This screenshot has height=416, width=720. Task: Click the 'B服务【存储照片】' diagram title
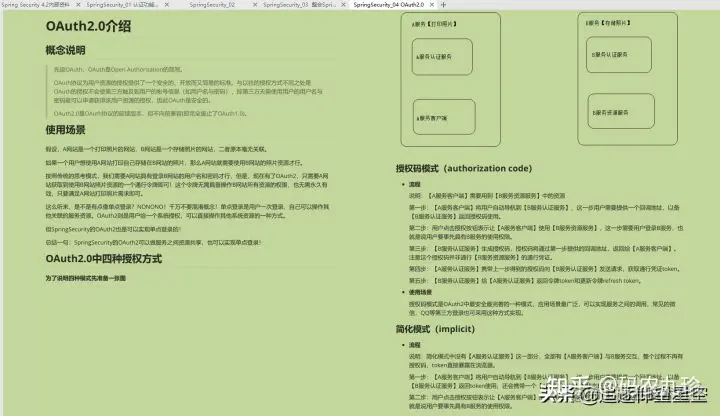[608, 22]
